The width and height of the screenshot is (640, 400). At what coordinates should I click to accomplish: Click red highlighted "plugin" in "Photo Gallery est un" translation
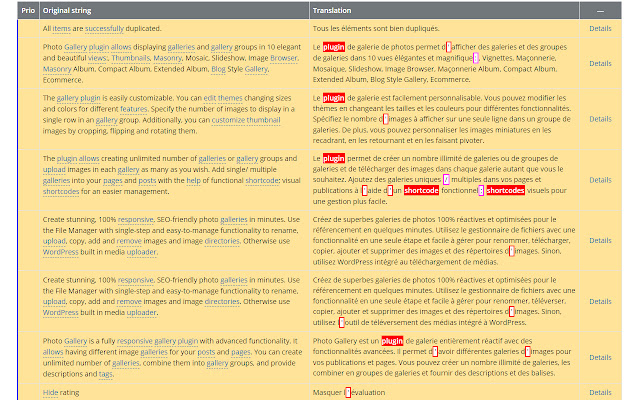click(392, 341)
